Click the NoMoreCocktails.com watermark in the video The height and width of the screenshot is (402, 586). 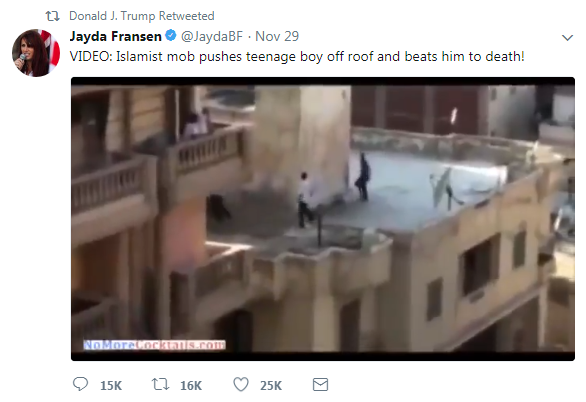click(154, 344)
